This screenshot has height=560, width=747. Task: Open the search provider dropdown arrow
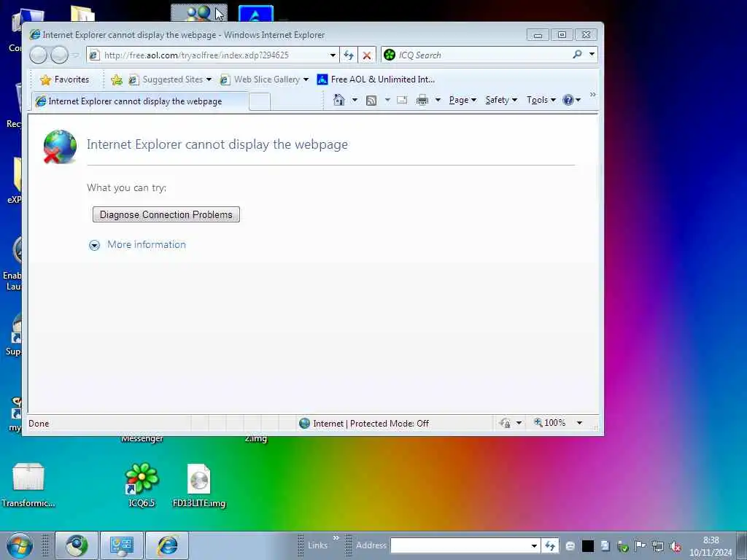[592, 54]
